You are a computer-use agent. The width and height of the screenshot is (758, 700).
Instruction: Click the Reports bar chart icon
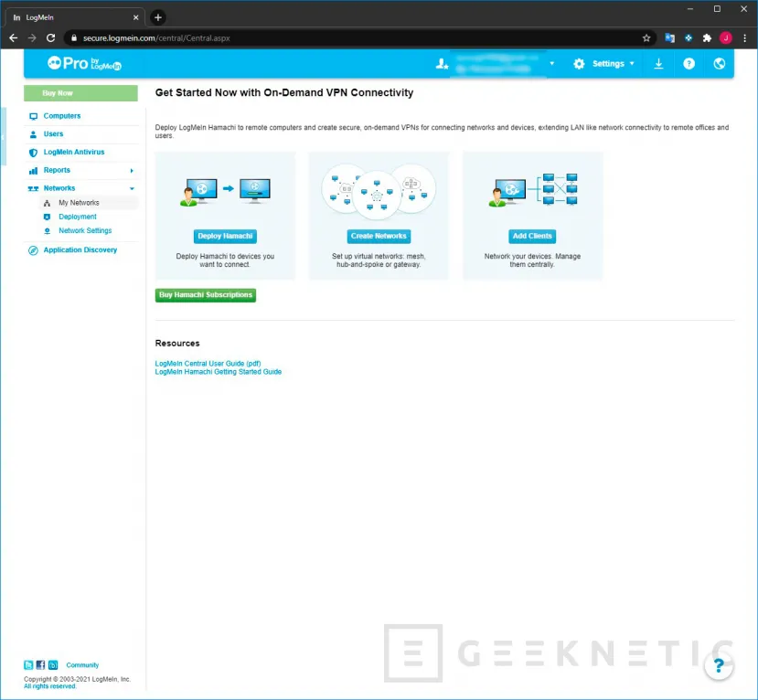click(33, 171)
